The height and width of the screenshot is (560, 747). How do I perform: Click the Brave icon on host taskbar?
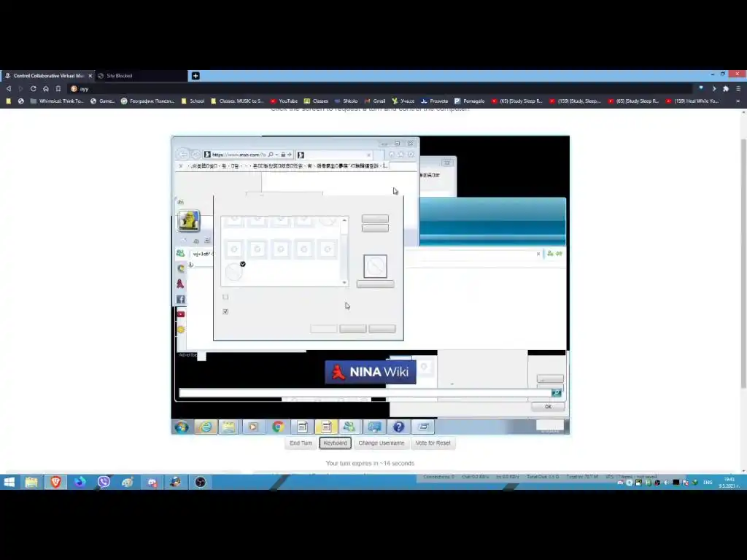click(x=55, y=482)
